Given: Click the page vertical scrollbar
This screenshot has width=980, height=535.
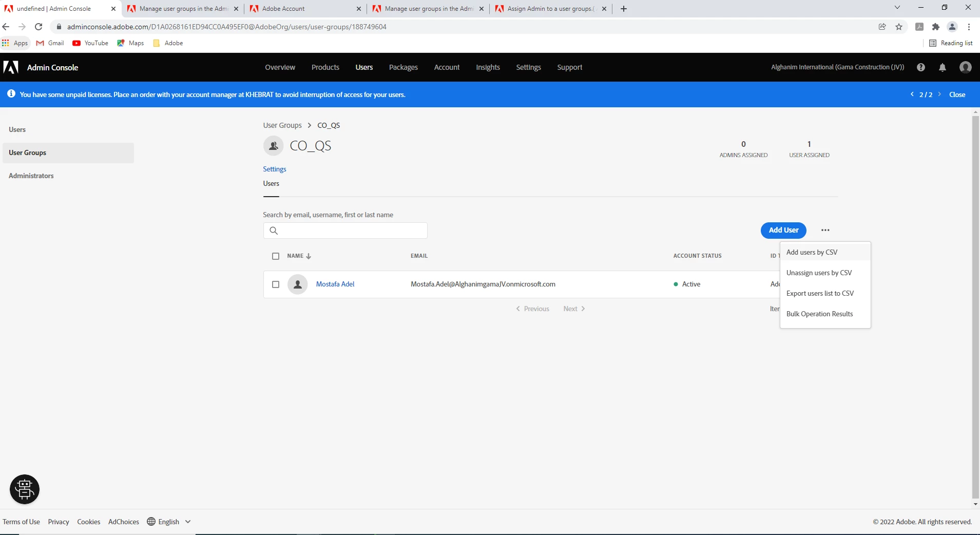Looking at the screenshot, I should (x=975, y=307).
